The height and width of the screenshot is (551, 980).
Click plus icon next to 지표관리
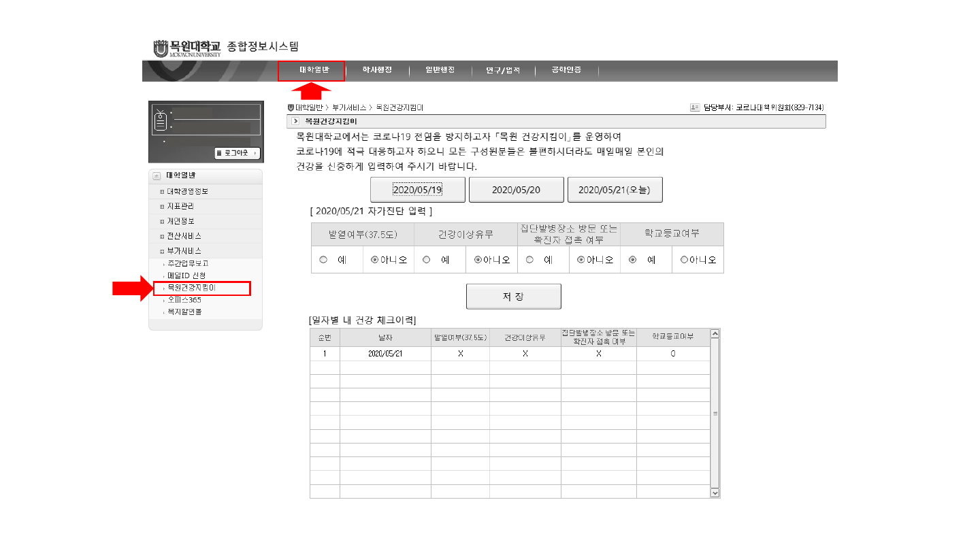162,206
